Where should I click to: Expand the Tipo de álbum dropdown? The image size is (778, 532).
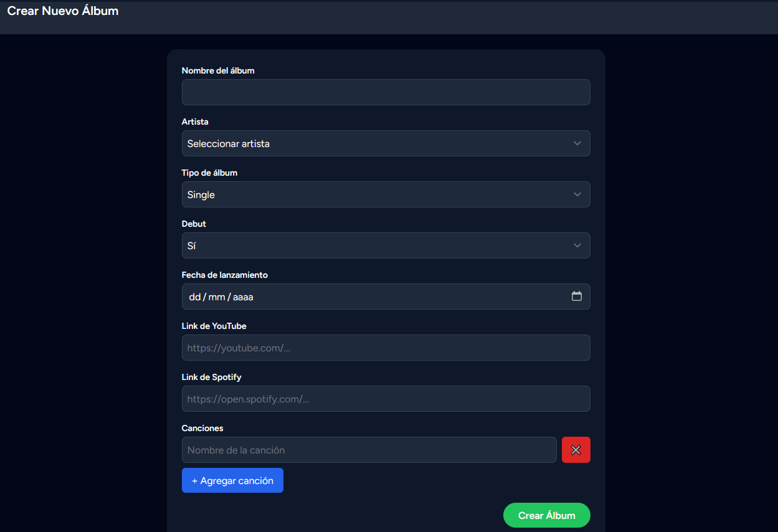click(386, 194)
